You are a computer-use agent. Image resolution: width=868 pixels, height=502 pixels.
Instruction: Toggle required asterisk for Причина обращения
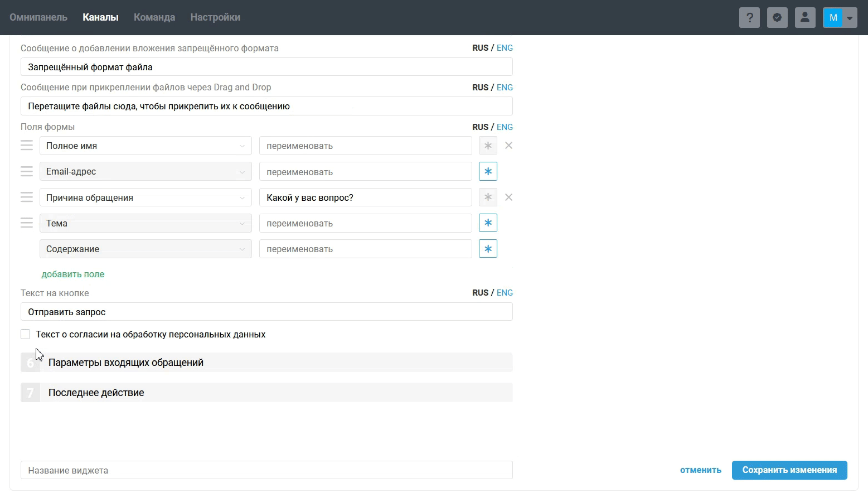tap(488, 197)
